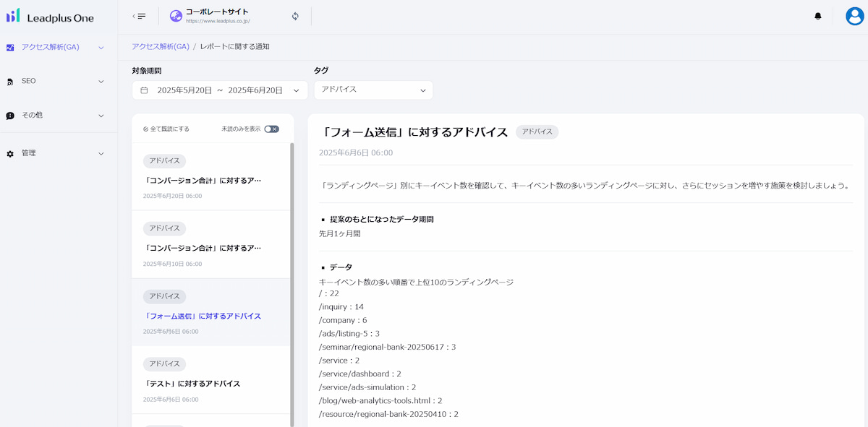Collapse the sidebar using the hamburger collapse icon

[137, 14]
